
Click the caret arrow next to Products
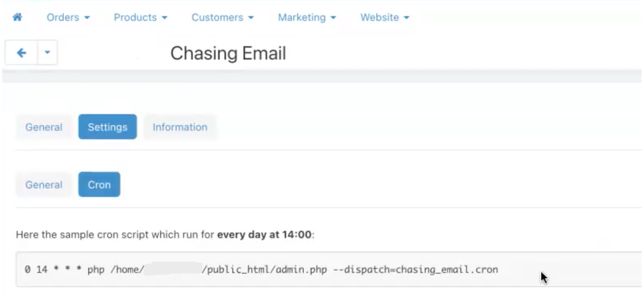click(x=164, y=18)
